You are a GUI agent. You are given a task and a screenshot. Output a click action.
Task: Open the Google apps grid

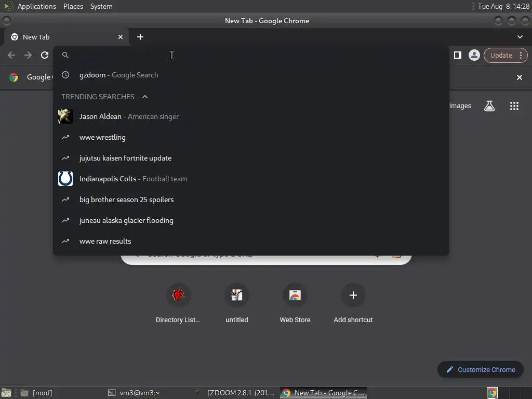514,106
